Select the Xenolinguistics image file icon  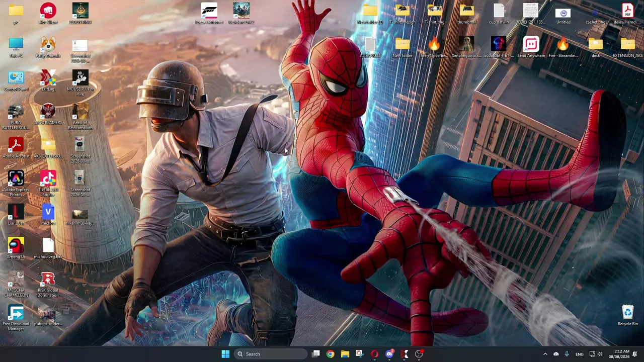click(x=467, y=47)
